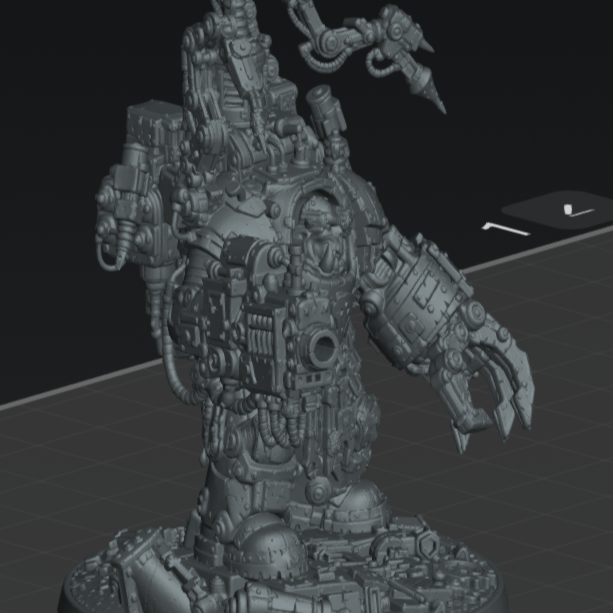The image size is (613, 613).
Task: Select the rounded dark plate object at the right
Action: coord(559,210)
